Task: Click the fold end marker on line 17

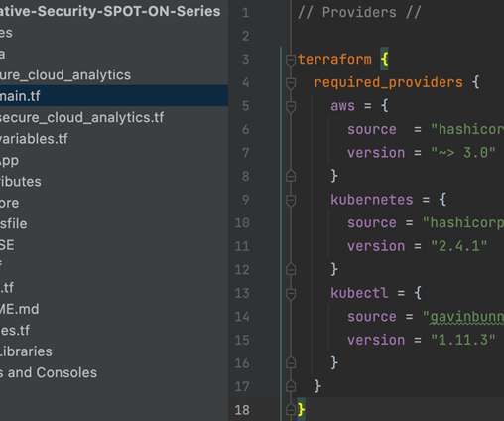Action: tap(291, 386)
